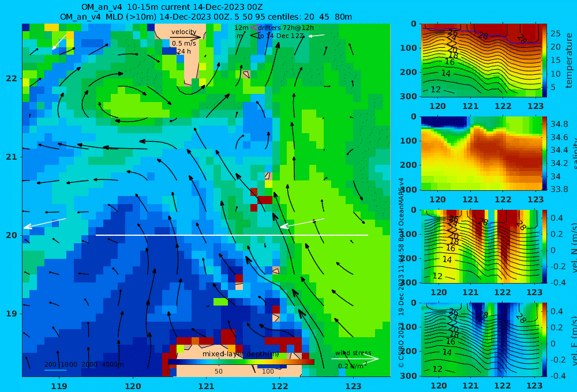Open the temperature section panel

tap(482, 61)
